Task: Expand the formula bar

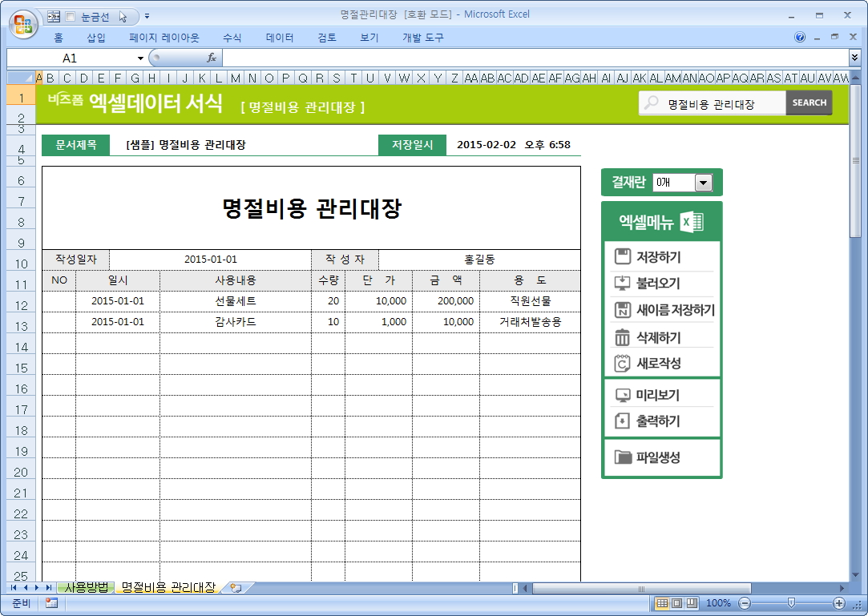Action: click(854, 58)
